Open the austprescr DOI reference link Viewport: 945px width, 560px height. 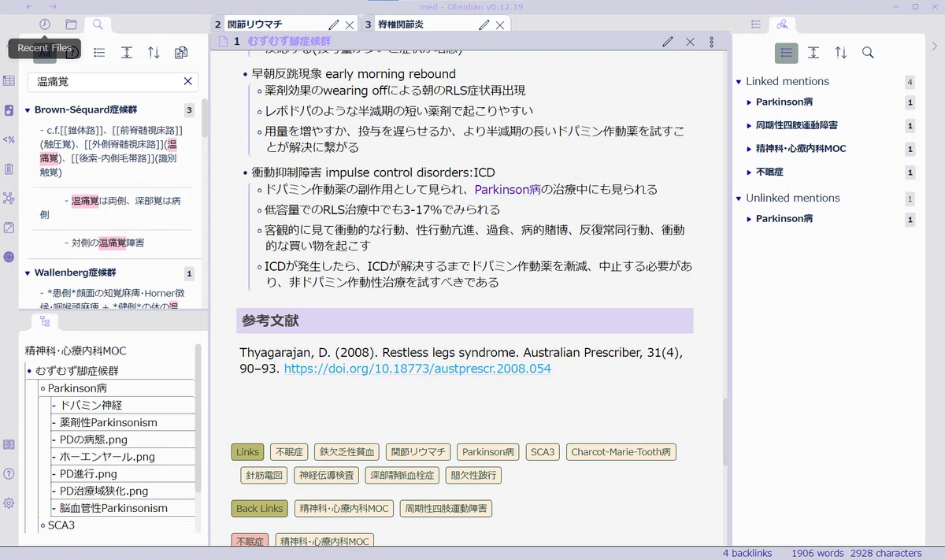(x=417, y=369)
